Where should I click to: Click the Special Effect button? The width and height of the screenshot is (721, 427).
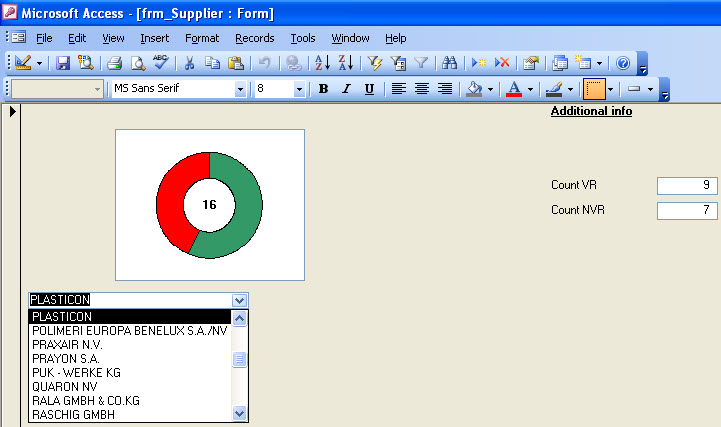(634, 89)
